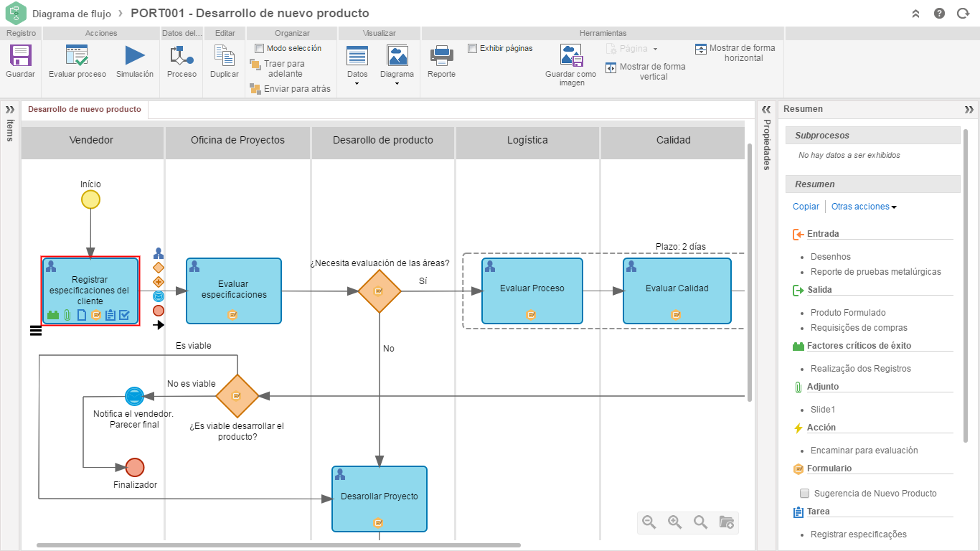Click the Guardar save icon

click(x=19, y=57)
